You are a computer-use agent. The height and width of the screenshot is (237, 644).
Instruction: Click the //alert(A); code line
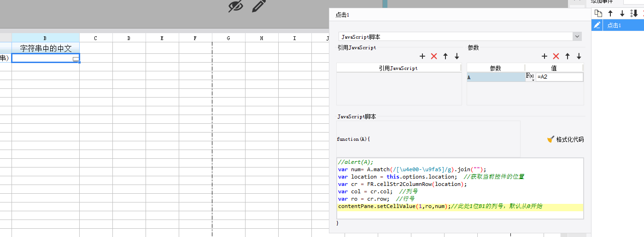click(355, 162)
